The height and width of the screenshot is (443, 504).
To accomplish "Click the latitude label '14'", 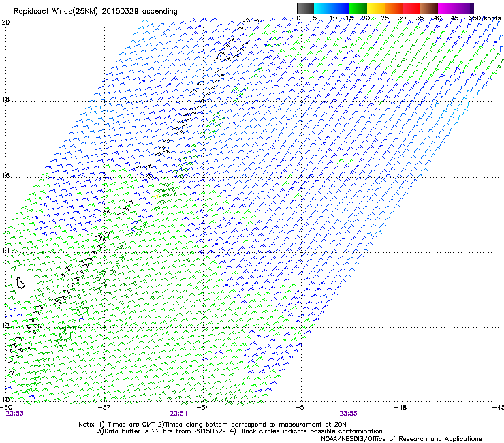I will pos(5,250).
